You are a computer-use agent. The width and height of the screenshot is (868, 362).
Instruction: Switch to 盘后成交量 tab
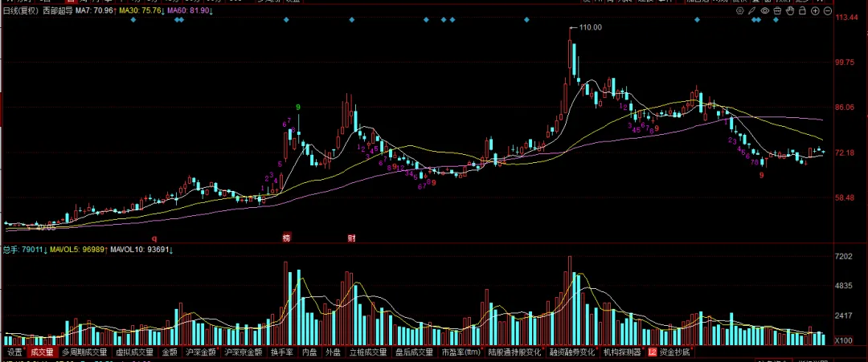tap(414, 352)
